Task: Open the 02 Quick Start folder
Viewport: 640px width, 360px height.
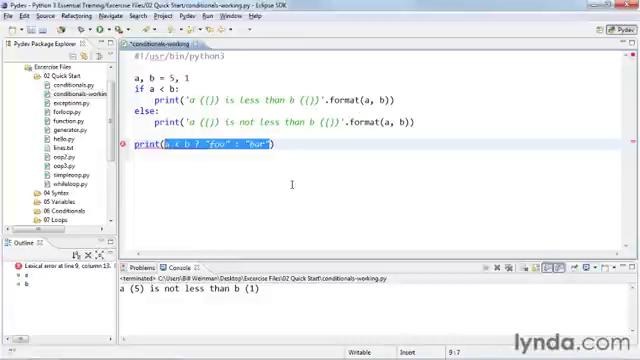Action: click(62, 76)
